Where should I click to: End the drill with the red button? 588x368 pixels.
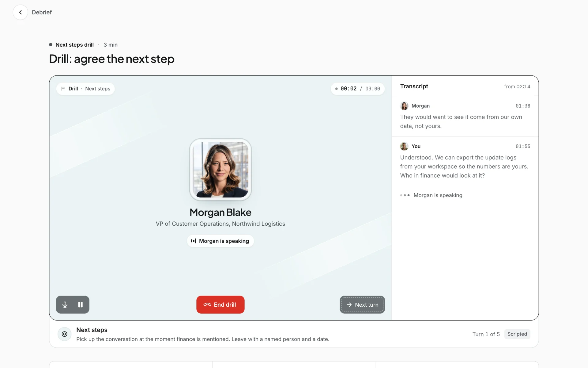221,305
